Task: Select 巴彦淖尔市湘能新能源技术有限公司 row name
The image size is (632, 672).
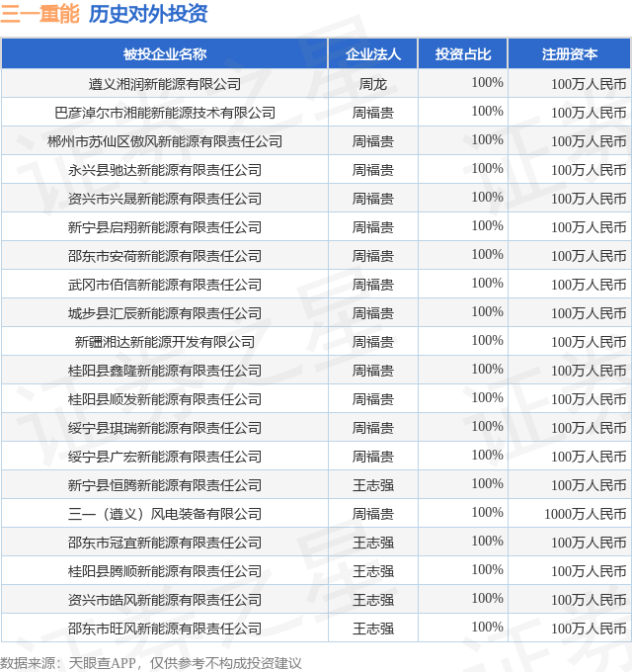Action: pos(165,113)
